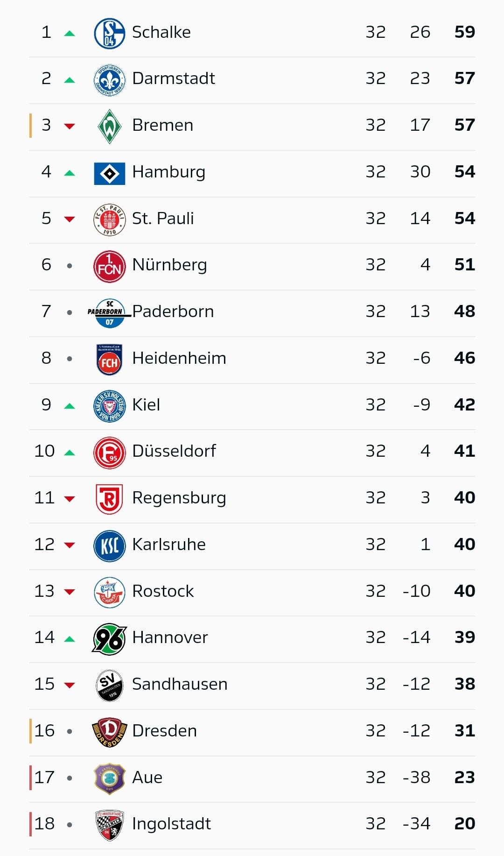Screen dimensions: 504x856
Task: Click the Ingolstadt team name
Action: pos(172,824)
